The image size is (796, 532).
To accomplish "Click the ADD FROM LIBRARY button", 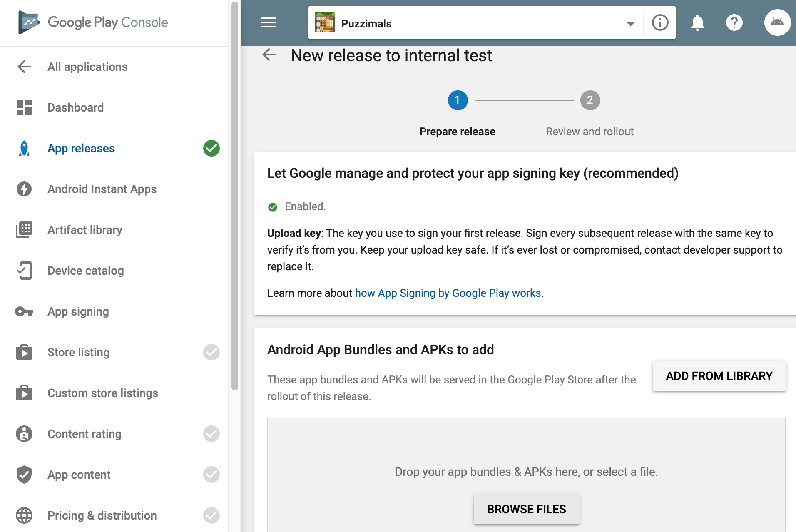I will pos(719,376).
